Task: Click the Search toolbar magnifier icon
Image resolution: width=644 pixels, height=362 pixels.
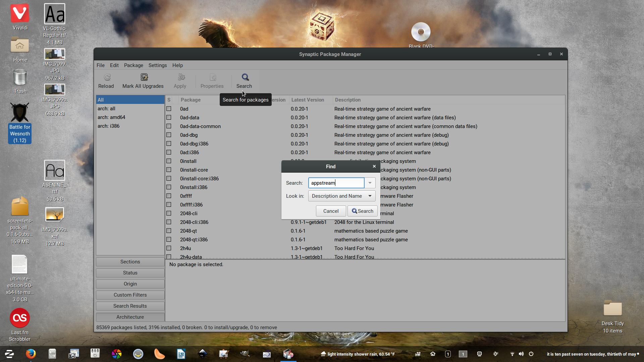Action: click(245, 77)
